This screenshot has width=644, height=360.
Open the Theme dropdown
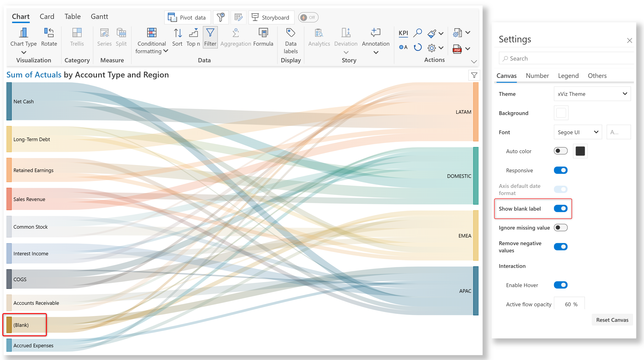(592, 94)
